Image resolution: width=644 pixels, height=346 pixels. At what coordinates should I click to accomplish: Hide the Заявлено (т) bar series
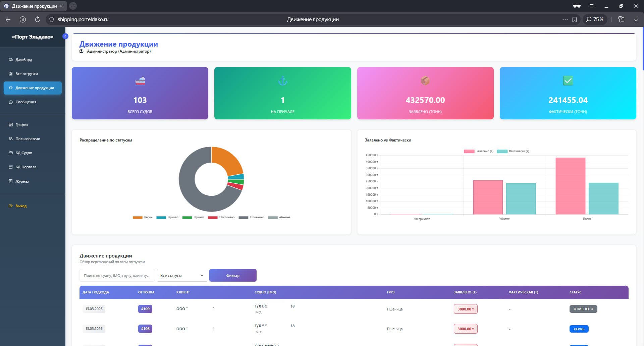(x=479, y=151)
